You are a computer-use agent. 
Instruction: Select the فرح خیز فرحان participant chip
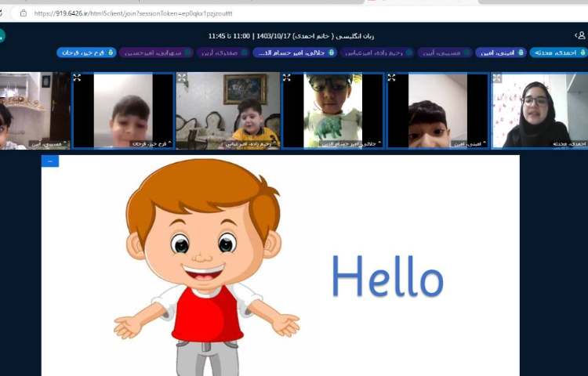click(x=86, y=52)
